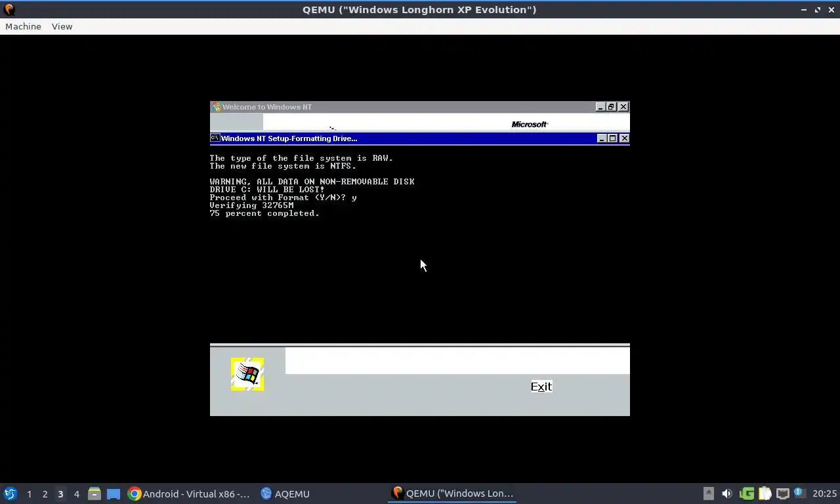
Task: Open the network connection tray icon
Action: click(x=782, y=493)
